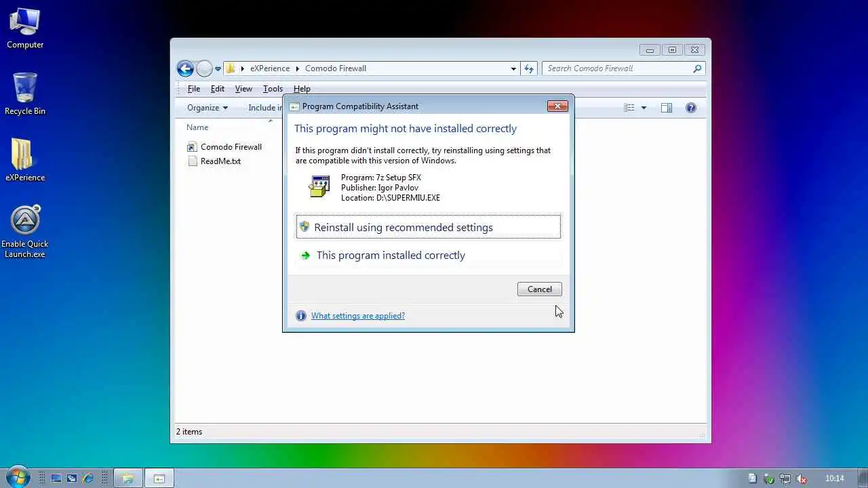Image resolution: width=868 pixels, height=488 pixels.
Task: Click the folder icon in address bar
Action: click(231, 68)
